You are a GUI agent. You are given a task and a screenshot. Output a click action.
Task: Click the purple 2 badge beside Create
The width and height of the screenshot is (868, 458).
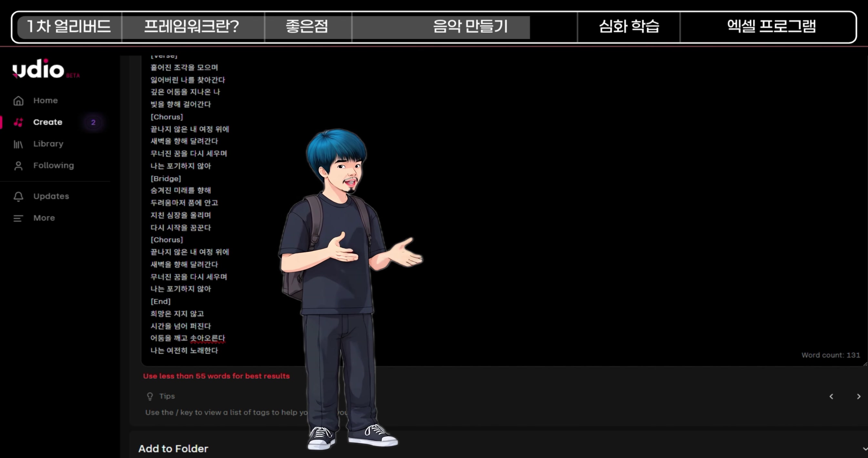(x=93, y=122)
